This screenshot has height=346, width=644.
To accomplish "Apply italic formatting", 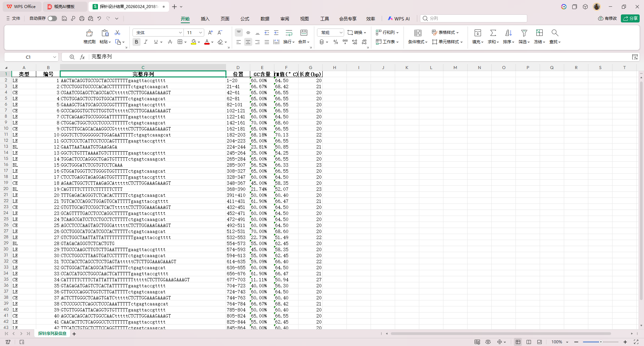I will point(146,42).
